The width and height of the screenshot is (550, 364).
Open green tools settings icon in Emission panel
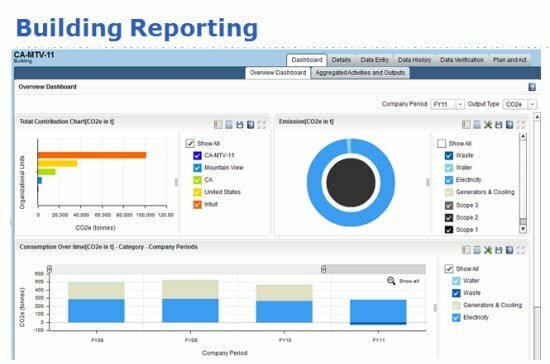click(488, 124)
